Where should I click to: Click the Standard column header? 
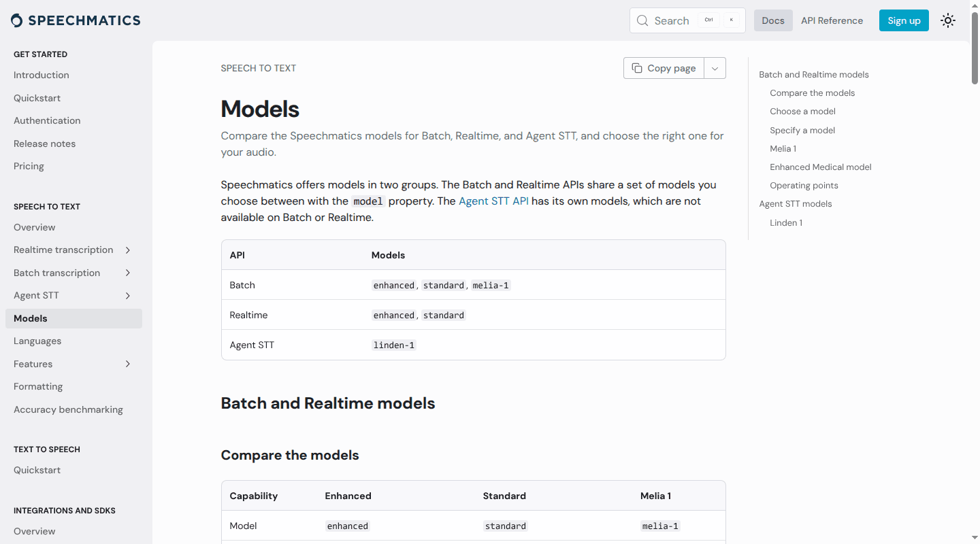504,496
